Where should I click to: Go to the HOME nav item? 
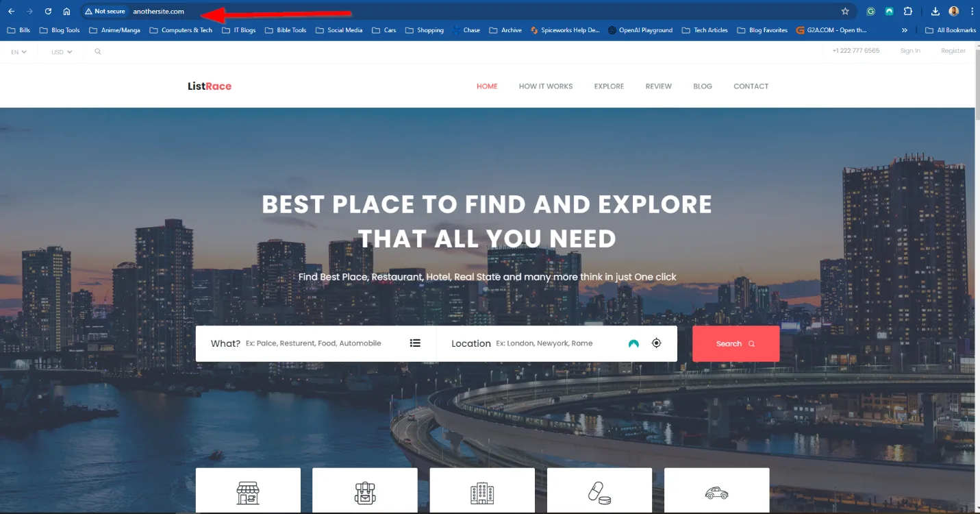click(487, 86)
